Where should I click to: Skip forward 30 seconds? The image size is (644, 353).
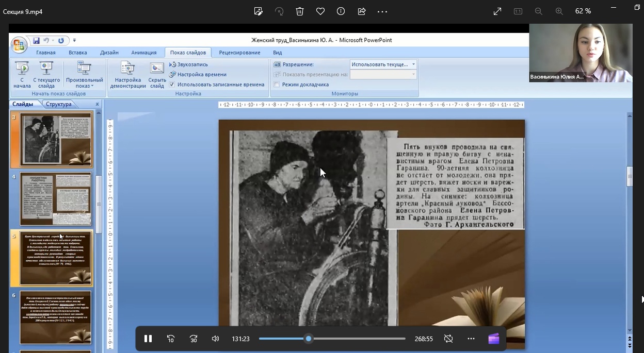[194, 339]
